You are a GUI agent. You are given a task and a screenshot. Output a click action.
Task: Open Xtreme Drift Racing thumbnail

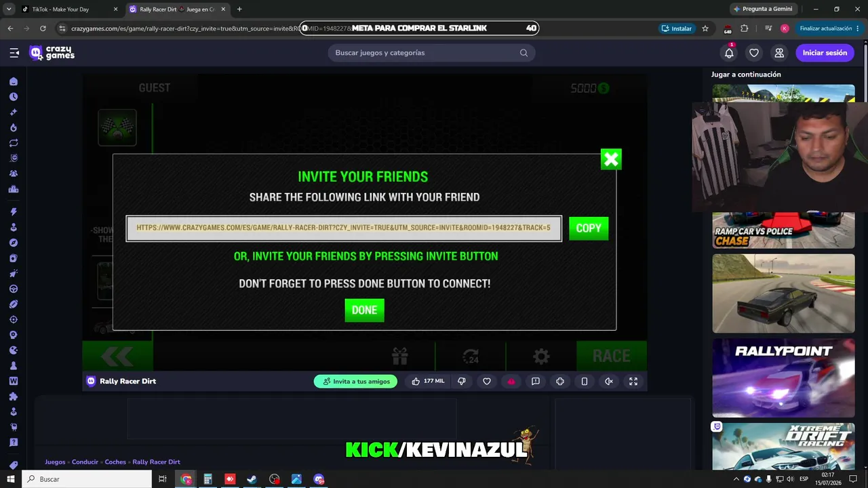[x=783, y=446]
